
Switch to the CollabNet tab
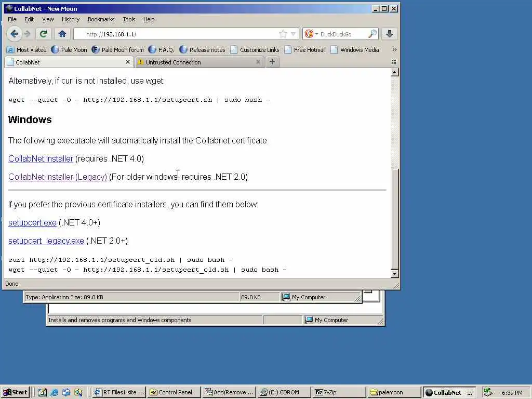coord(68,62)
